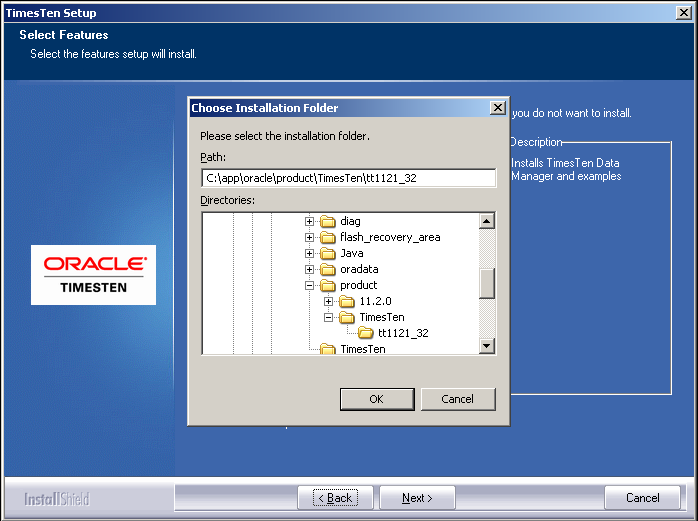This screenshot has width=698, height=521.
Task: Select the 11.2.0 directory name
Action: tap(375, 301)
